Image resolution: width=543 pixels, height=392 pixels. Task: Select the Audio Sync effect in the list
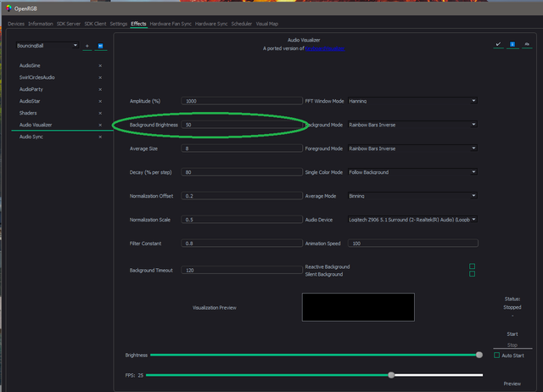tap(31, 137)
